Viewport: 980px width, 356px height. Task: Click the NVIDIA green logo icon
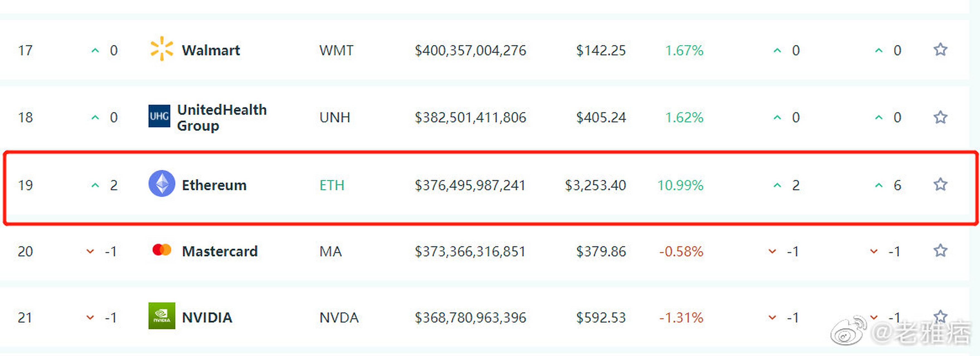tap(162, 316)
